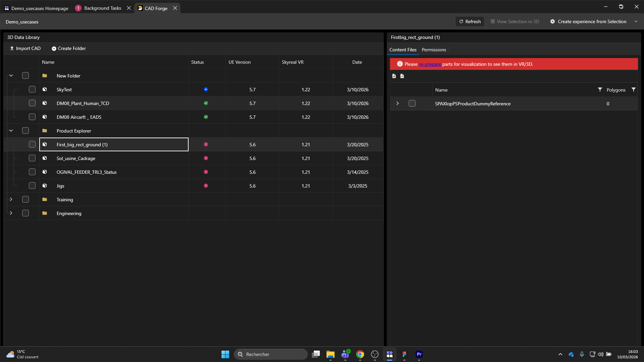Click the Create Folder plus icon
This screenshot has height=362, width=644.
coord(54,49)
